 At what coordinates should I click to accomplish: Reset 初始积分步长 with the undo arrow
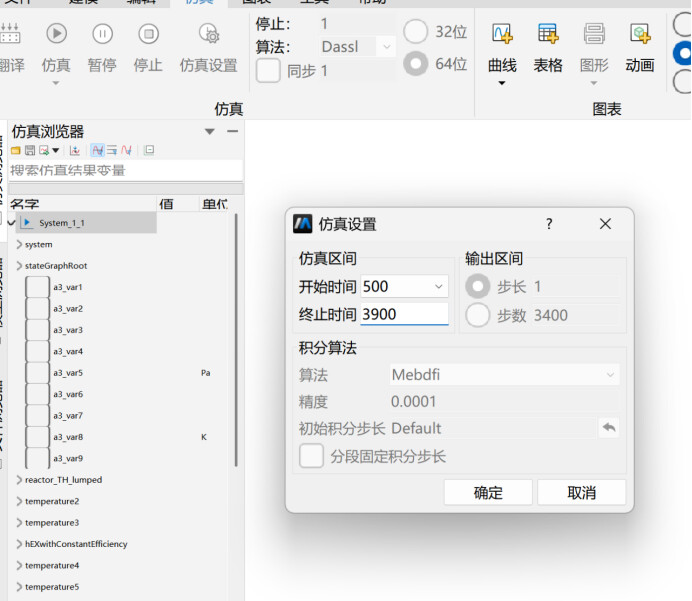point(609,428)
